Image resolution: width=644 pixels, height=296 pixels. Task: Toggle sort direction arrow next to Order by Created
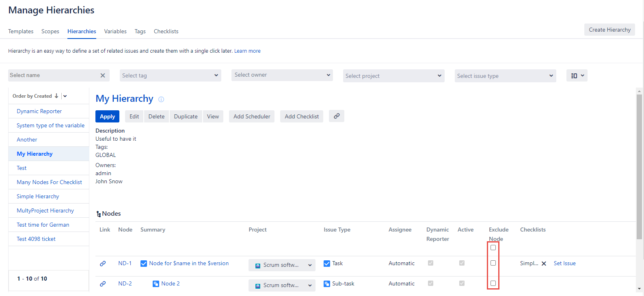[56, 96]
